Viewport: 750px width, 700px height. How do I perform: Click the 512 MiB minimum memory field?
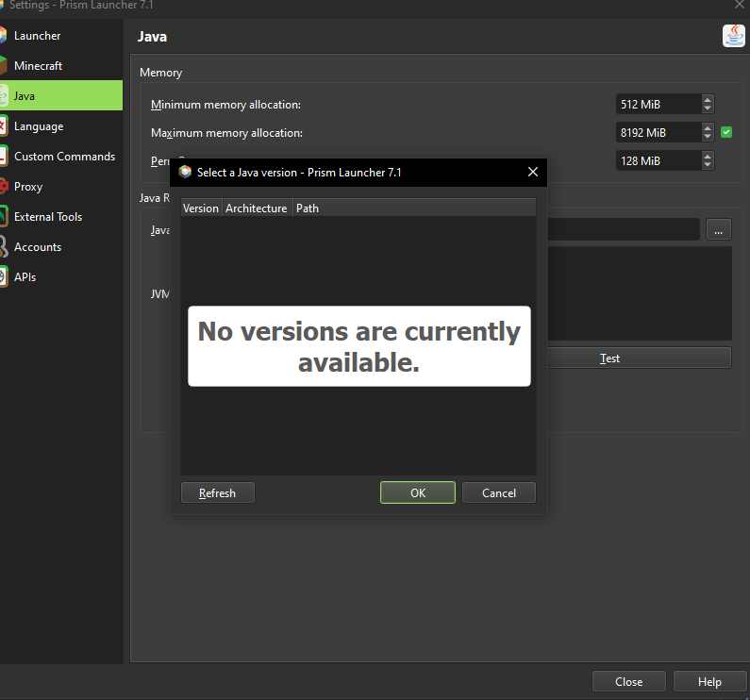(x=659, y=105)
